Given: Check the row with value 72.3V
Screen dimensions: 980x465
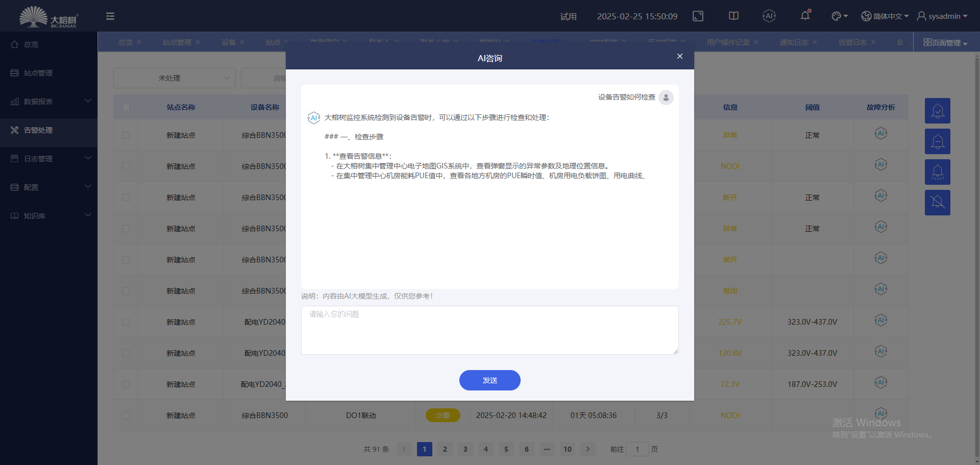Looking at the screenshot, I should [x=126, y=384].
